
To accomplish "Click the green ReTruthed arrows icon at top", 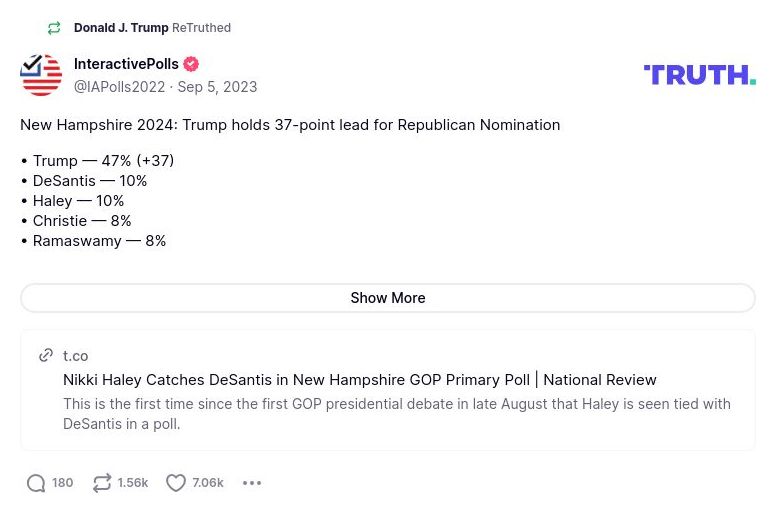I will coord(54,28).
